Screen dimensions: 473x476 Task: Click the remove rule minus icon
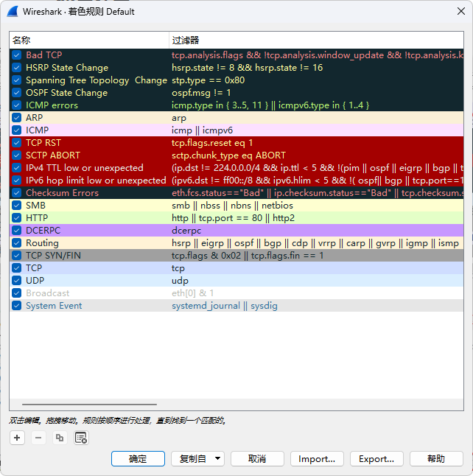(x=38, y=438)
